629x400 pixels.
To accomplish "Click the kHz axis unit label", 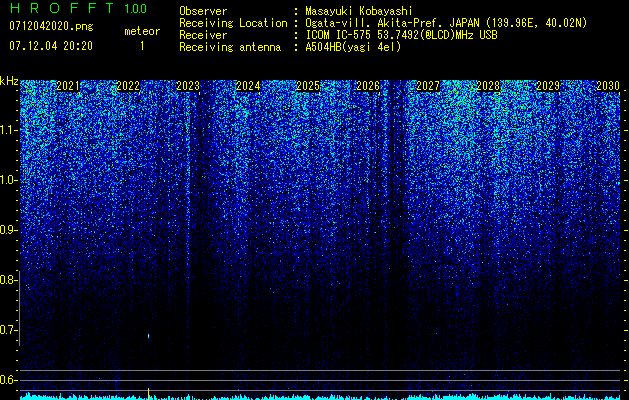I will click(9, 81).
